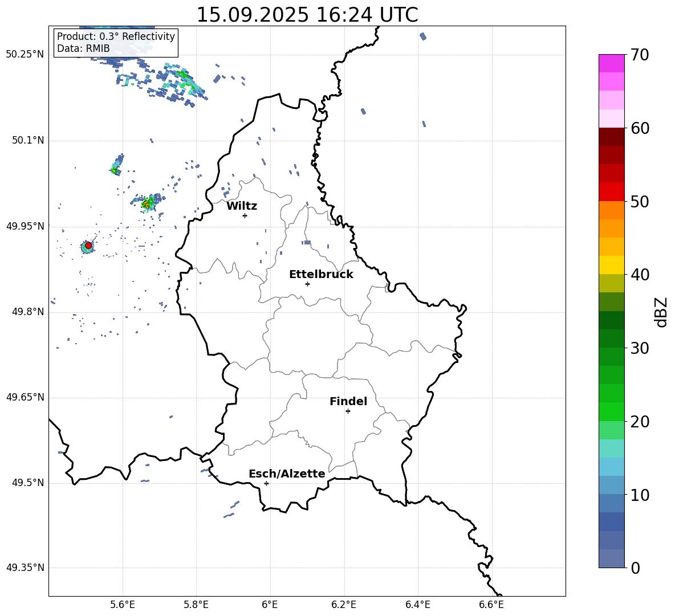Click the 6°E longitude label
This screenshot has height=616, width=675.
(x=270, y=605)
